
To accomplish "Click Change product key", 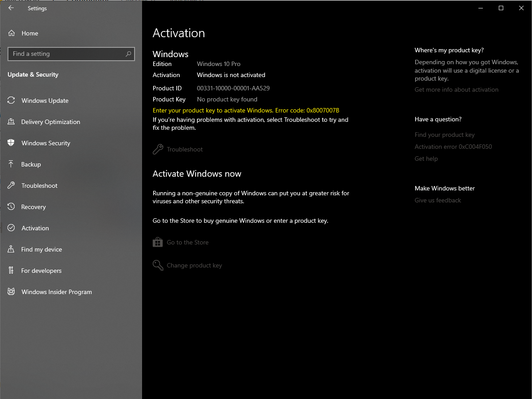I will [x=188, y=265].
